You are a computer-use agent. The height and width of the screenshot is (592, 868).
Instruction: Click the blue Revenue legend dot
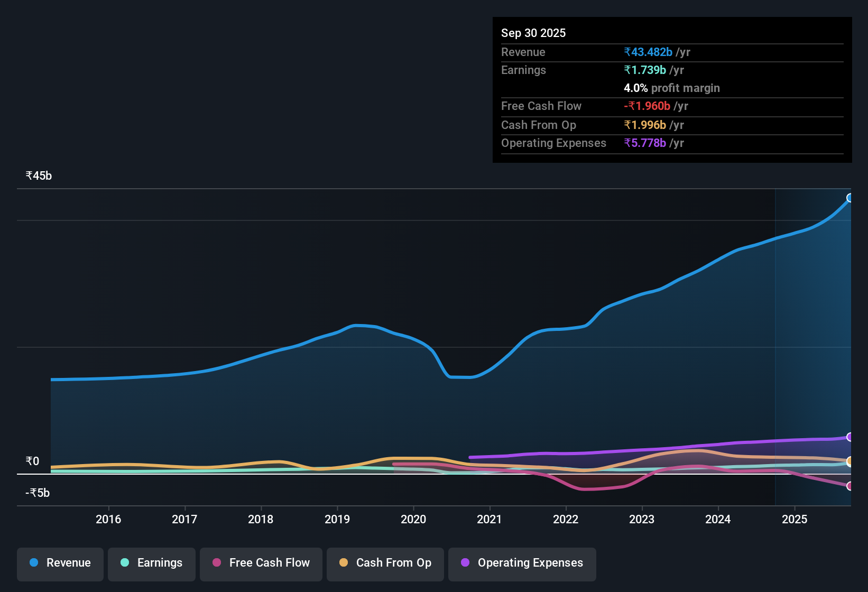coord(33,563)
